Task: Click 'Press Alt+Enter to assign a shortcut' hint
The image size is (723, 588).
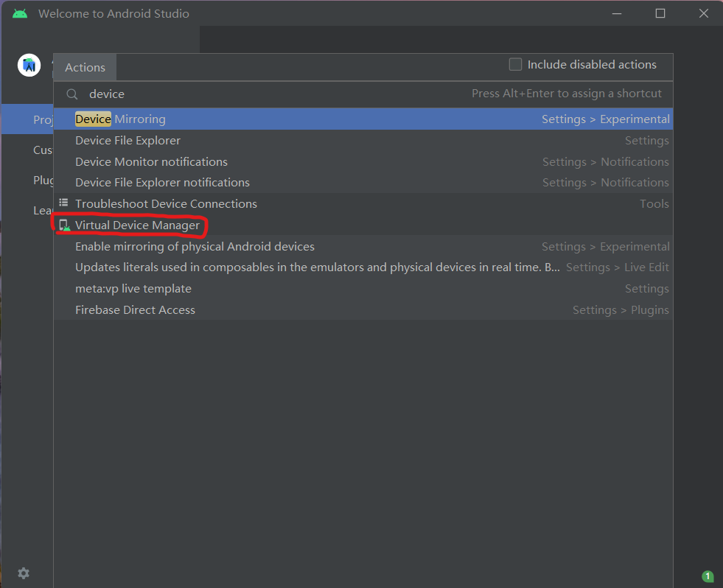Action: click(x=566, y=93)
